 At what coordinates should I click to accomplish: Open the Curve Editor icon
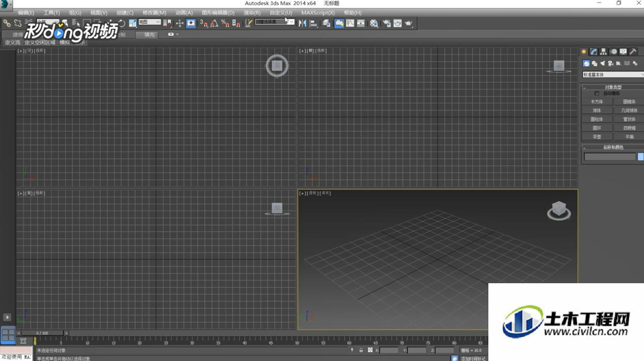pyautogui.click(x=350, y=23)
